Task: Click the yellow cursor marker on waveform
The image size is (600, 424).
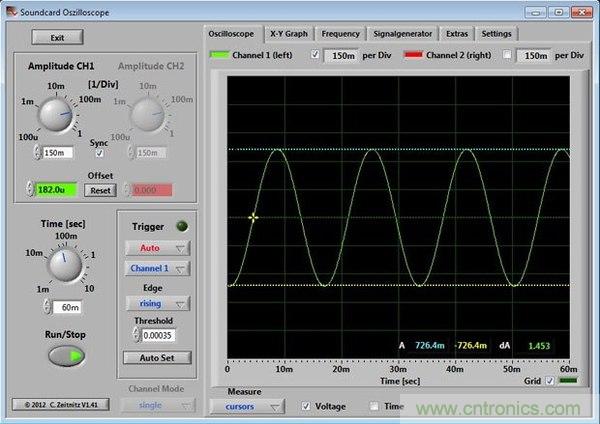Action: click(253, 217)
